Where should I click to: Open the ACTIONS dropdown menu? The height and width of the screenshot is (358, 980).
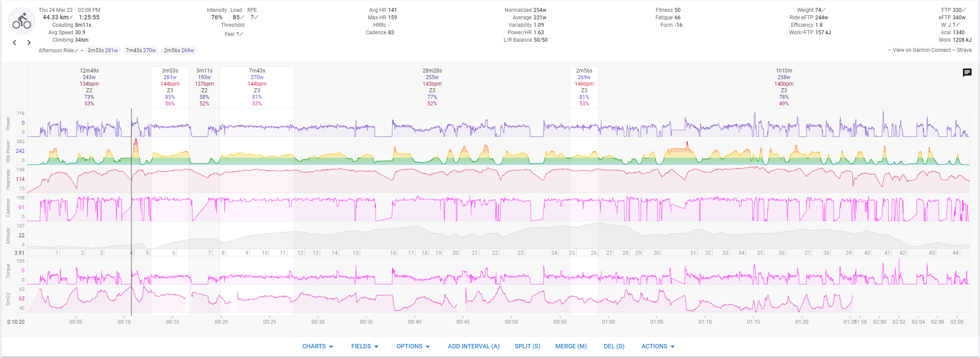click(657, 346)
